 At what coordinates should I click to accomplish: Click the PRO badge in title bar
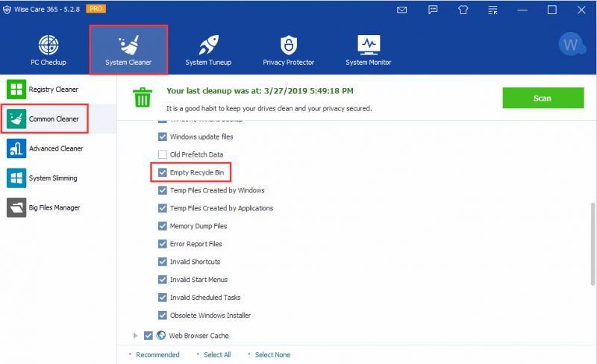pyautogui.click(x=96, y=9)
